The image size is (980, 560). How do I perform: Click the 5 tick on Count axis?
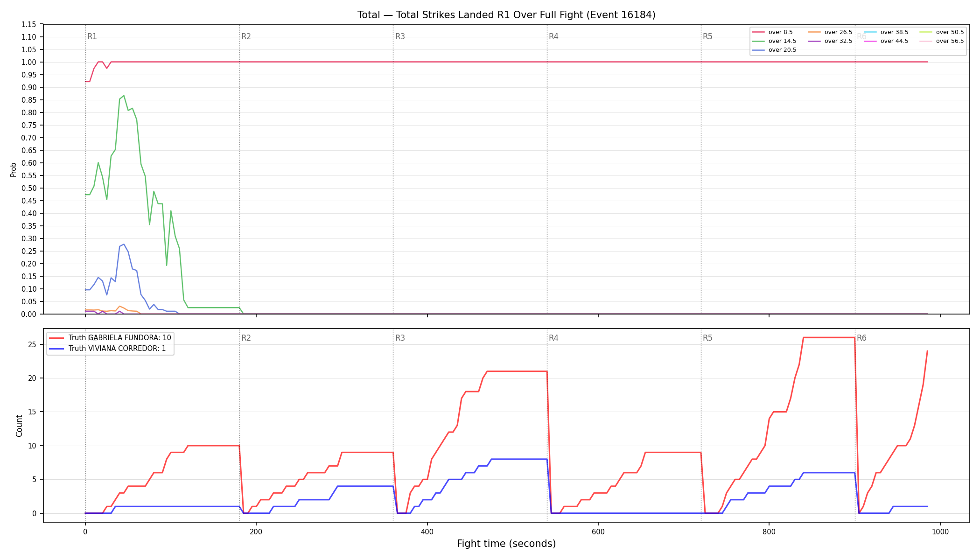tap(35, 479)
